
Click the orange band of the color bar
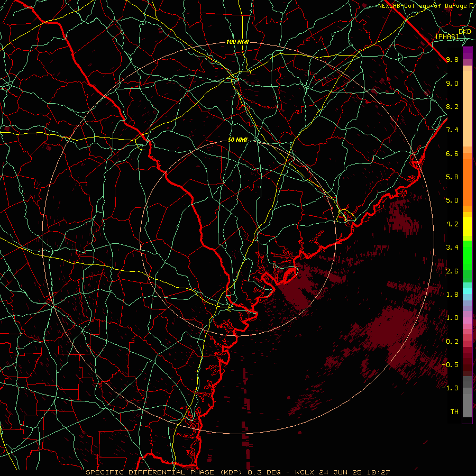click(x=467, y=182)
